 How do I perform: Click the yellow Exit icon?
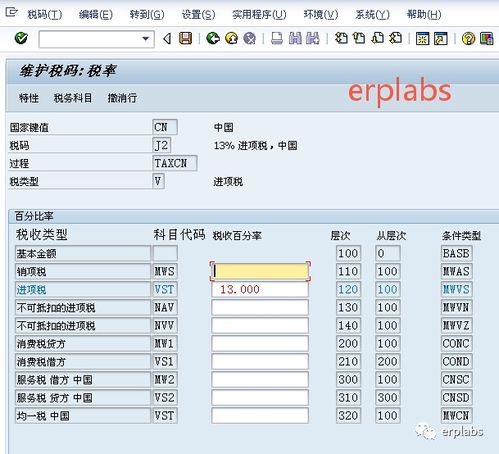[x=231, y=38]
